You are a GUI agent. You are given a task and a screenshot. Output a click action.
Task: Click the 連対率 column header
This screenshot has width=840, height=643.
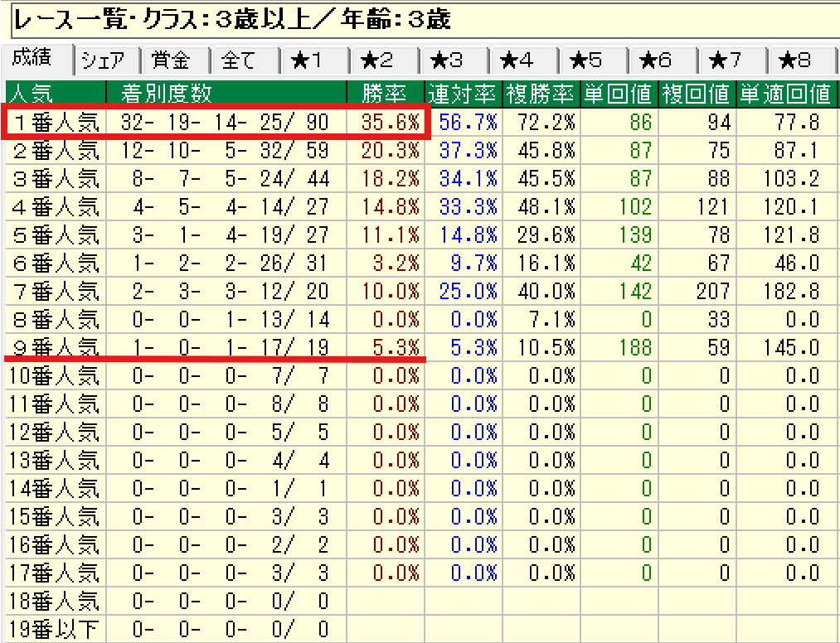pyautogui.click(x=463, y=93)
